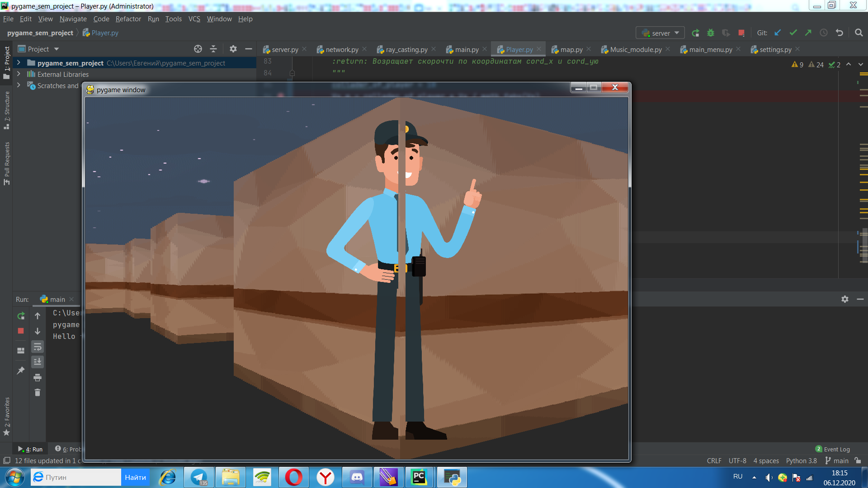
Task: Debug the 'server' configuration
Action: tap(711, 33)
